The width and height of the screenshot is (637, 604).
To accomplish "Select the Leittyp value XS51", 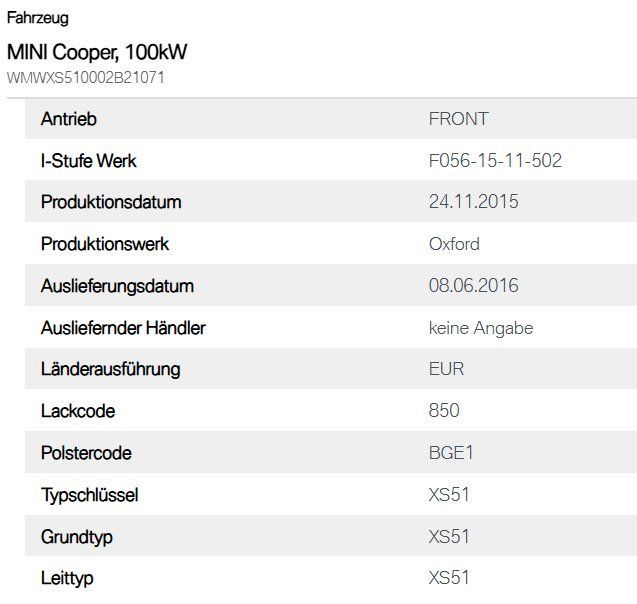I will [449, 578].
